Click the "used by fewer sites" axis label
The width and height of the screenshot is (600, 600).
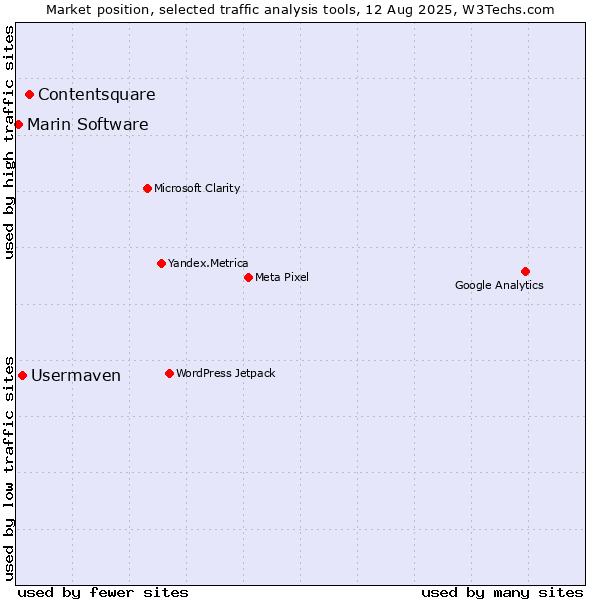[x=103, y=593]
